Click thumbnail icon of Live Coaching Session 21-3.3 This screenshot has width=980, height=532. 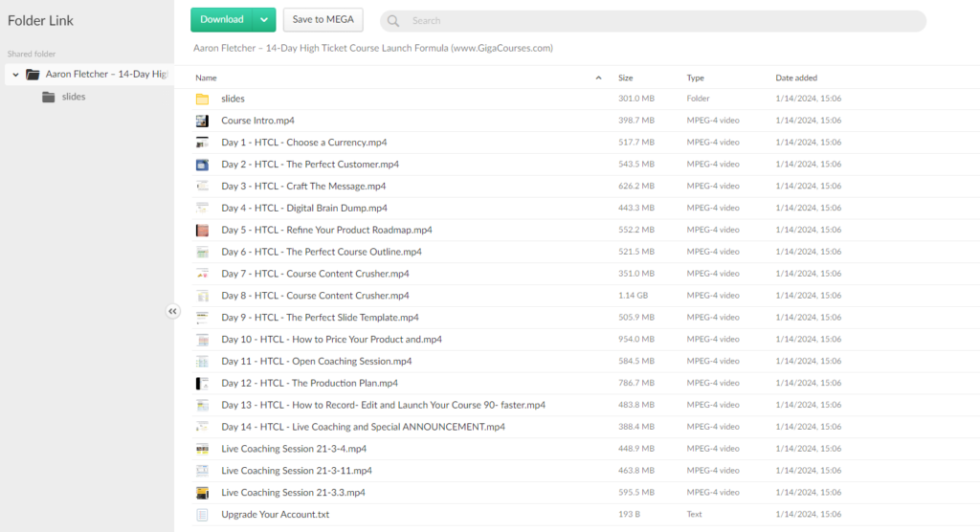pos(202,493)
